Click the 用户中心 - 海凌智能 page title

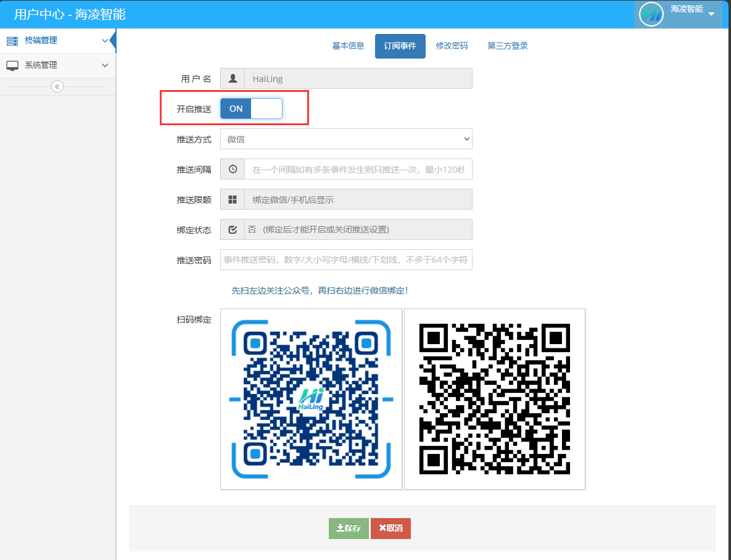point(70,14)
